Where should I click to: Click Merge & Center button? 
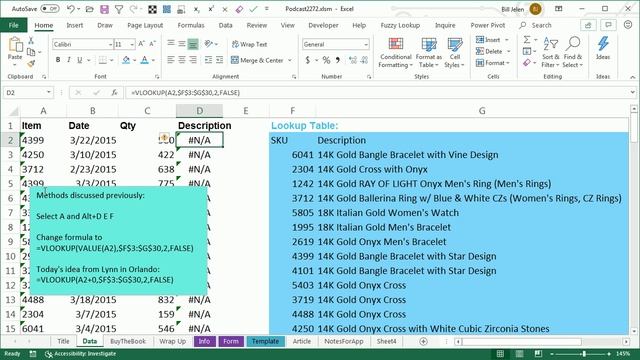pos(257,60)
